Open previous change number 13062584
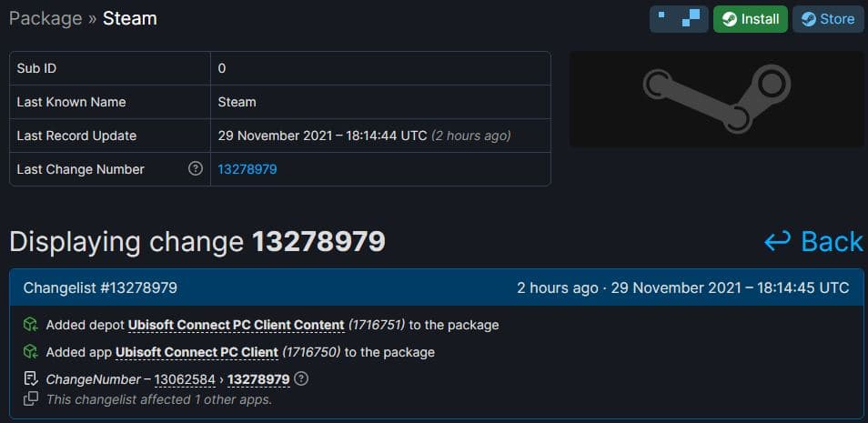Viewport: 868px width, 423px height. [185, 380]
